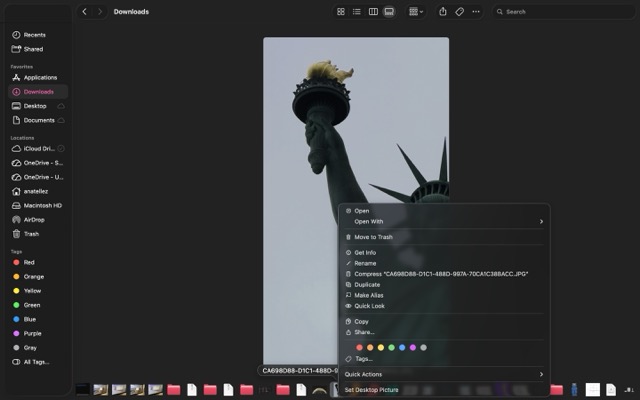Image resolution: width=640 pixels, height=400 pixels.
Task: Open OneDrive - U... location
Action: 38,177
